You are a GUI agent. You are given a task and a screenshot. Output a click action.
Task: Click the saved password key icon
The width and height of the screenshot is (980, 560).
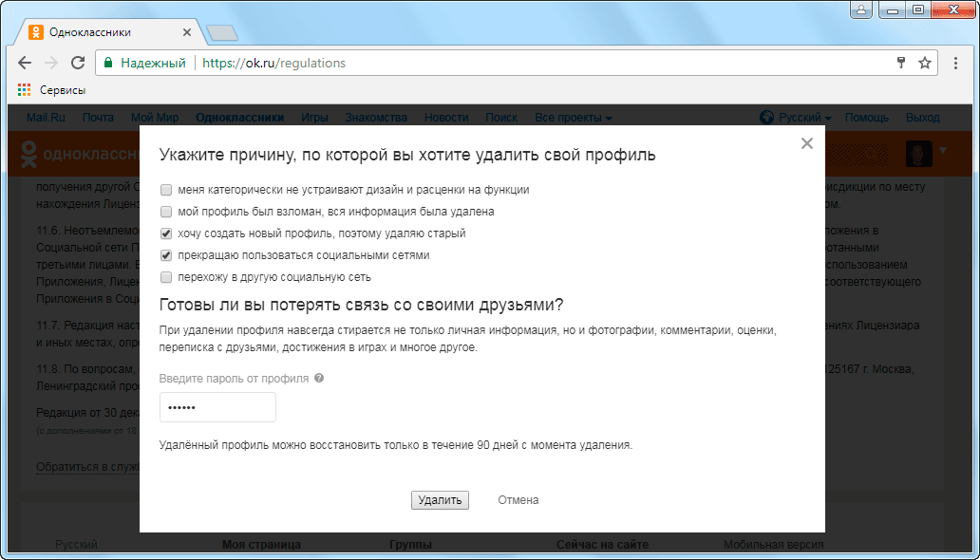[x=901, y=64]
